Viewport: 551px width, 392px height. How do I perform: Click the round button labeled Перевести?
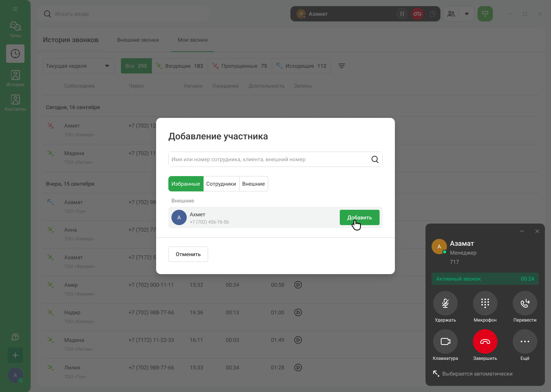(525, 303)
